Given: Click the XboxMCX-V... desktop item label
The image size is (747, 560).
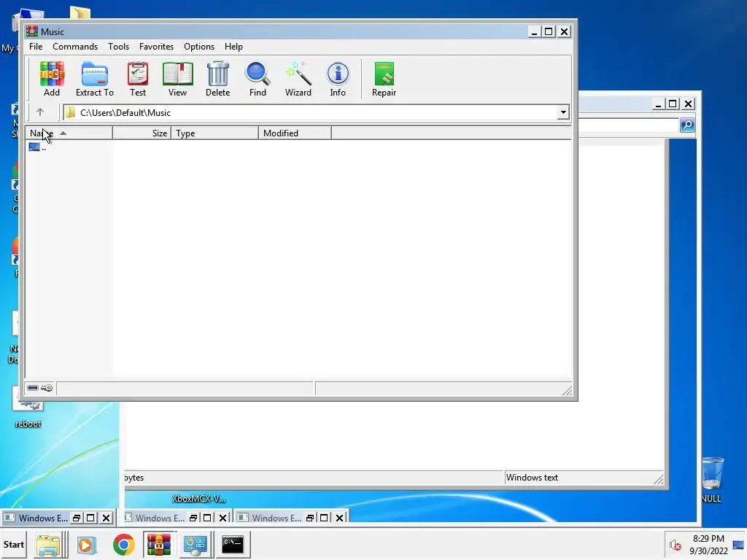Looking at the screenshot, I should coord(199,499).
